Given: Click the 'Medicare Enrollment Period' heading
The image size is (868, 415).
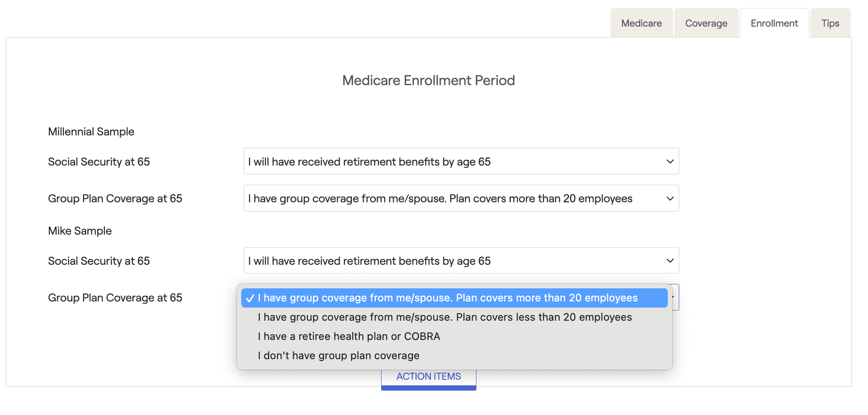Looking at the screenshot, I should click(429, 80).
